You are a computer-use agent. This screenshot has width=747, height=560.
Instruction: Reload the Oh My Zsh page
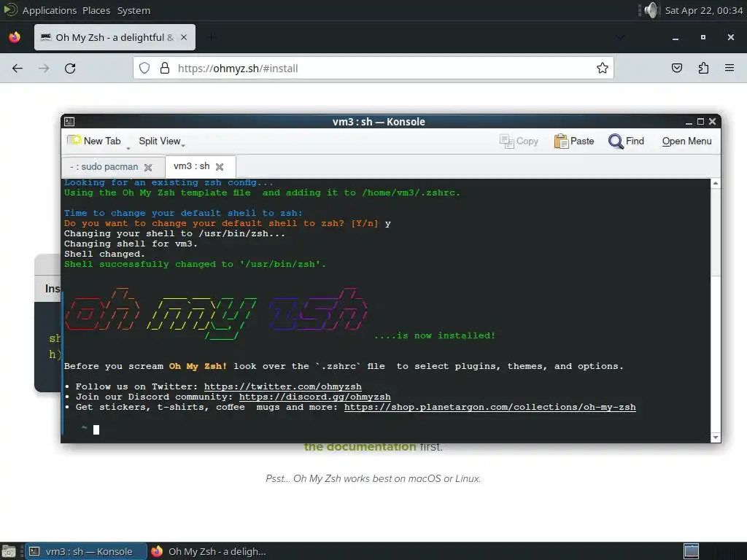point(70,68)
